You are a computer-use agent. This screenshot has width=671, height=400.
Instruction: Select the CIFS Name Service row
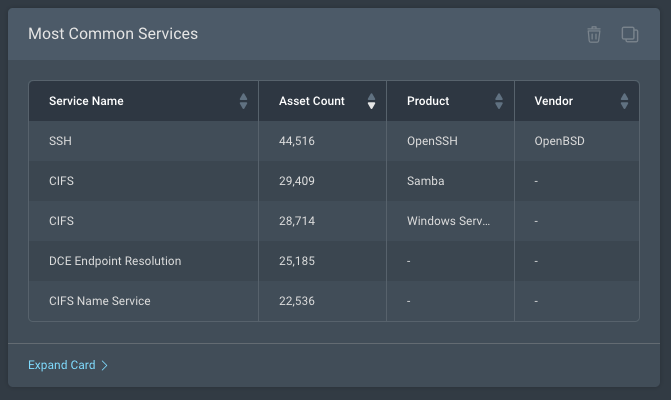coord(99,301)
